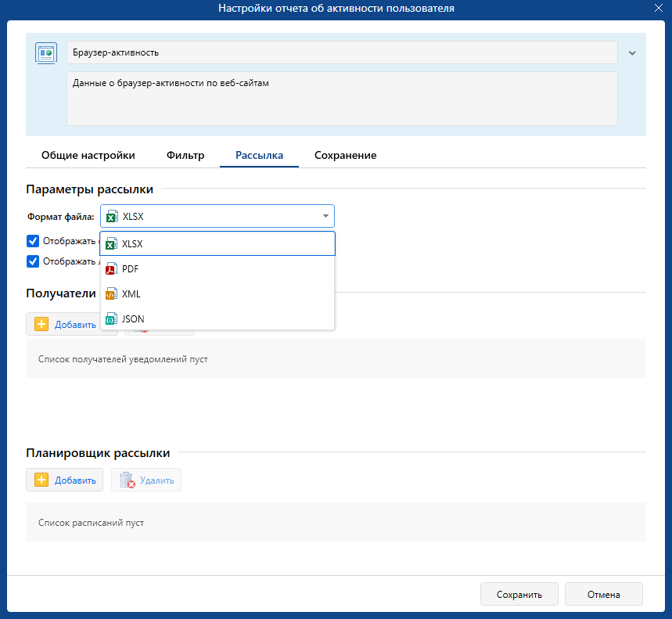Pick the XML file icon in the dropdown list
672x619 pixels.
point(111,294)
